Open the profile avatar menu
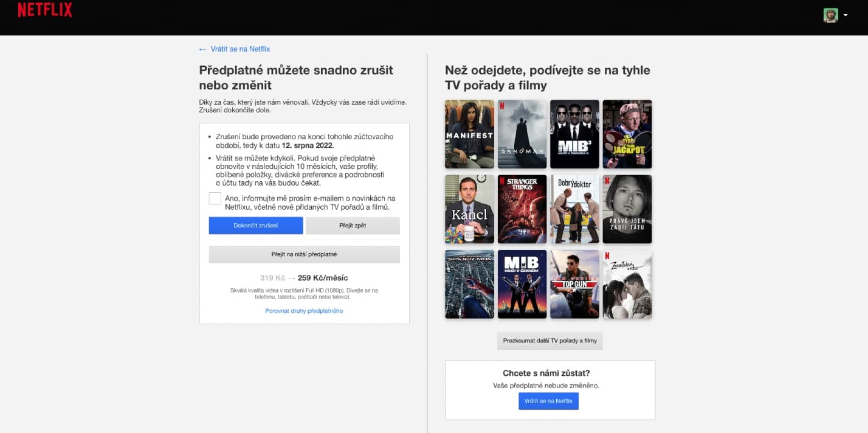The height and width of the screenshot is (433, 868). tap(830, 15)
